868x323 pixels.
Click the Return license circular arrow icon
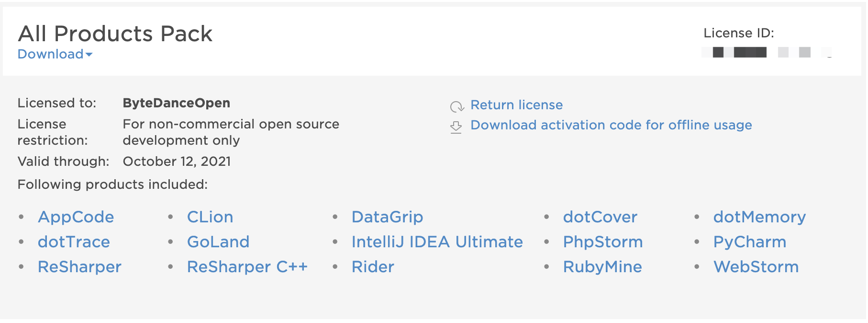coord(457,106)
